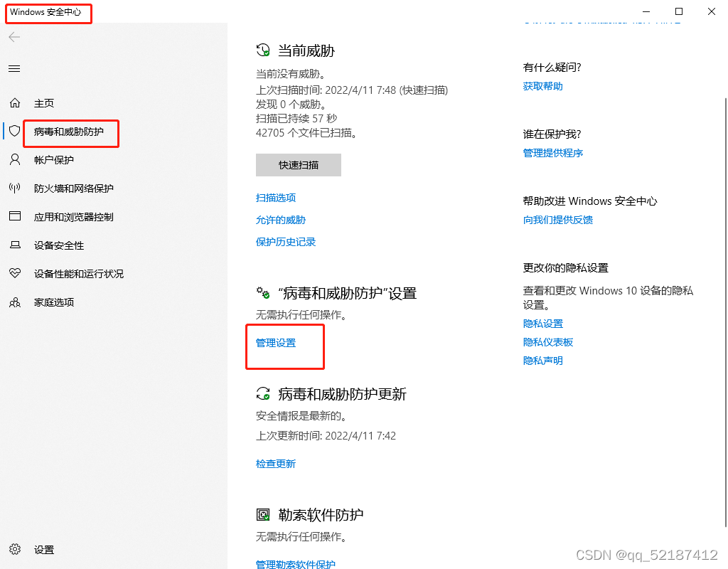Viewport: 728px width, 569px height.
Task: Click 管理设置 link
Action: click(x=276, y=343)
